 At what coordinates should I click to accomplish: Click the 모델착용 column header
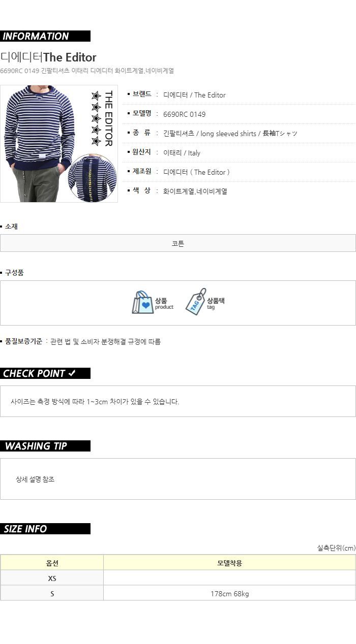(229, 563)
